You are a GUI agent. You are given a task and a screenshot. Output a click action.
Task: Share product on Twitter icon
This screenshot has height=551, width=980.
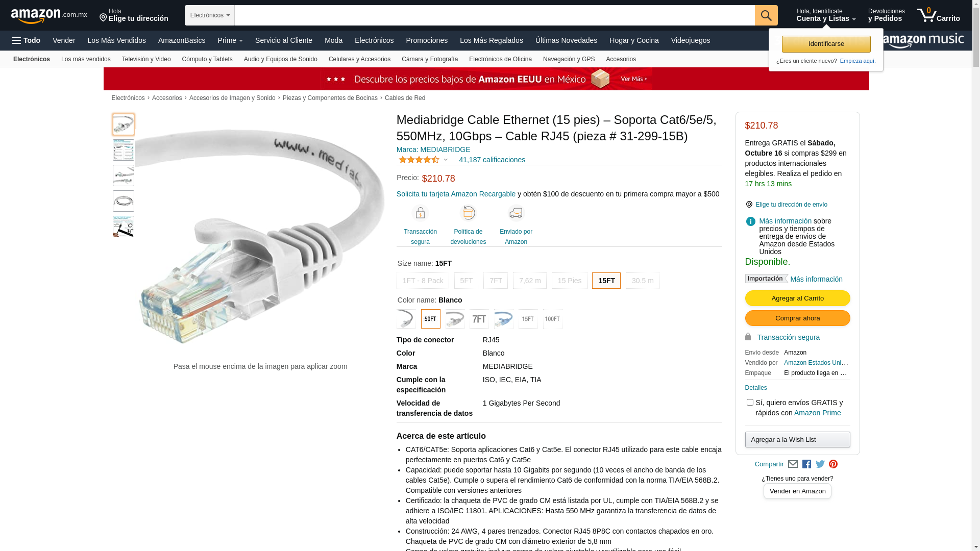pyautogui.click(x=820, y=464)
